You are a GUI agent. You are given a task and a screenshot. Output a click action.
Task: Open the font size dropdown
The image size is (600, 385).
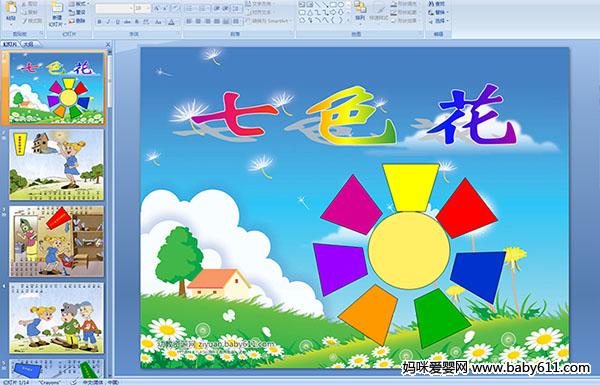click(148, 8)
